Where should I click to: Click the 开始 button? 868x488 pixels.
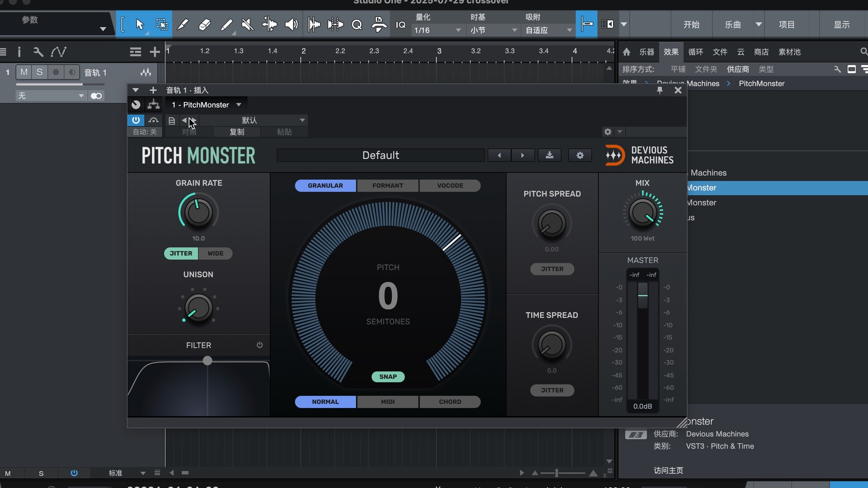coord(691,24)
